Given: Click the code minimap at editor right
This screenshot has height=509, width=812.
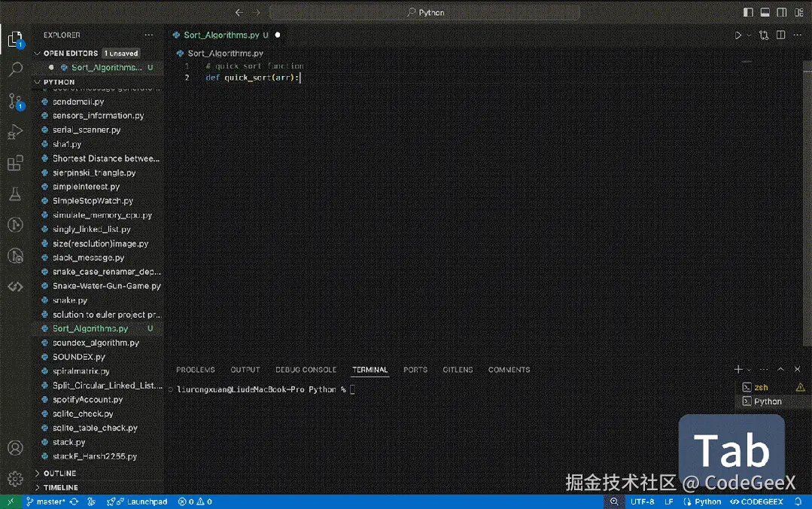Looking at the screenshot, I should (x=747, y=62).
